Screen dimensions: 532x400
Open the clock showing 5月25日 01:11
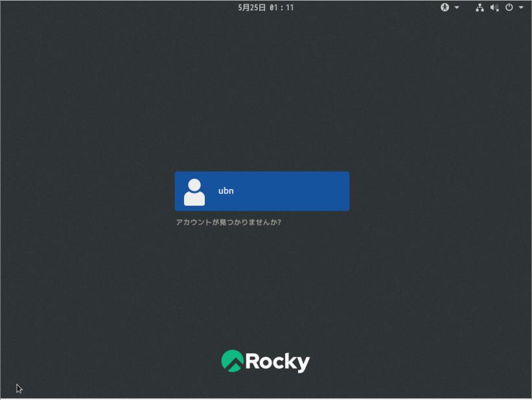266,8
